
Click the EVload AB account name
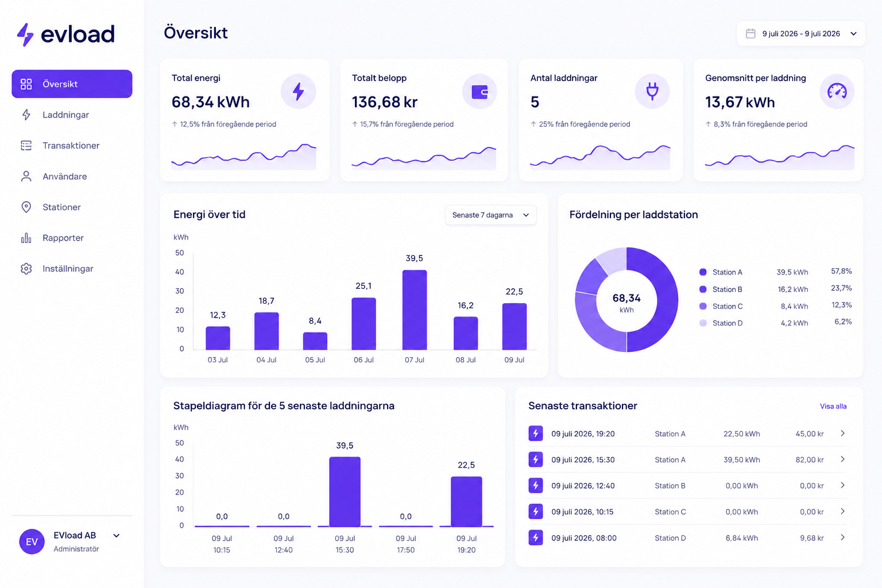[x=75, y=535]
